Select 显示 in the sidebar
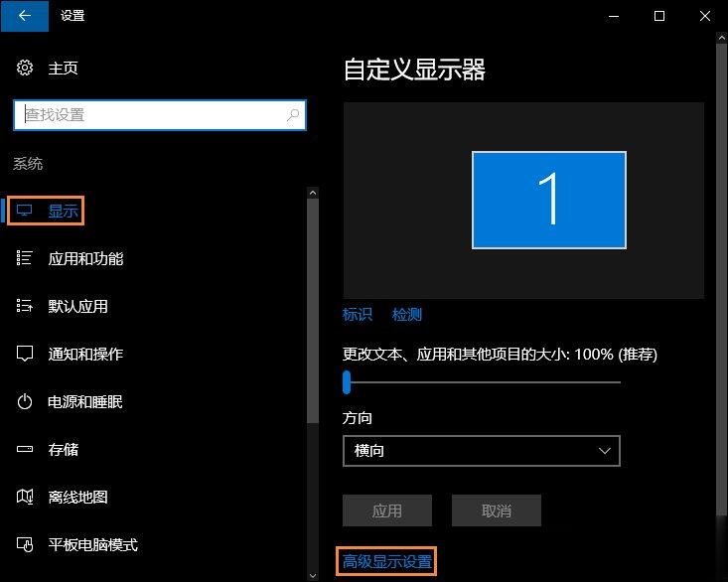The height and width of the screenshot is (582, 728). (63, 211)
